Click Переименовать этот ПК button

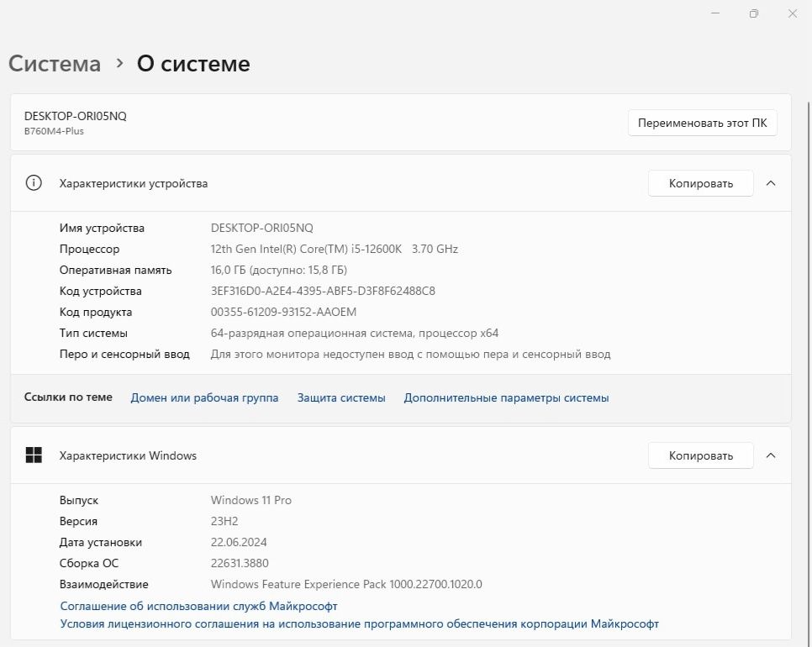pos(702,123)
